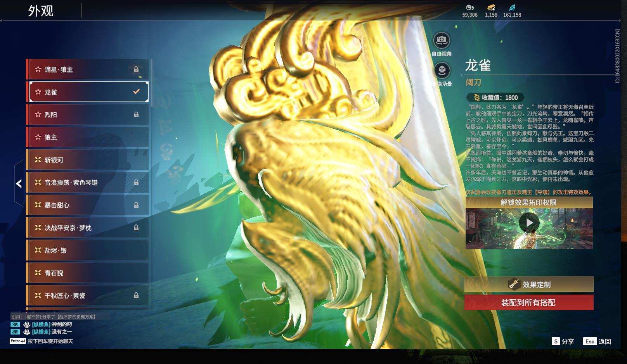Select the 决战平安京·梦枕 skin entry
Viewport: 627px width, 364px height.
click(x=87, y=228)
